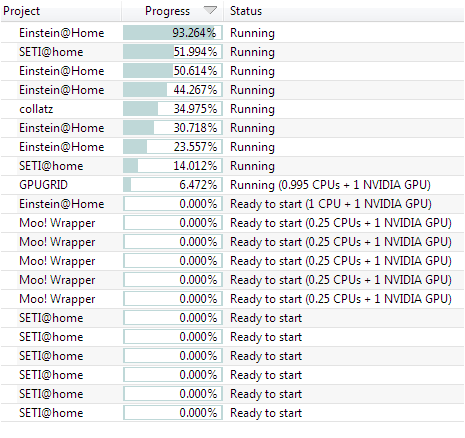Select the SETI@home task at 51.994%

232,52
